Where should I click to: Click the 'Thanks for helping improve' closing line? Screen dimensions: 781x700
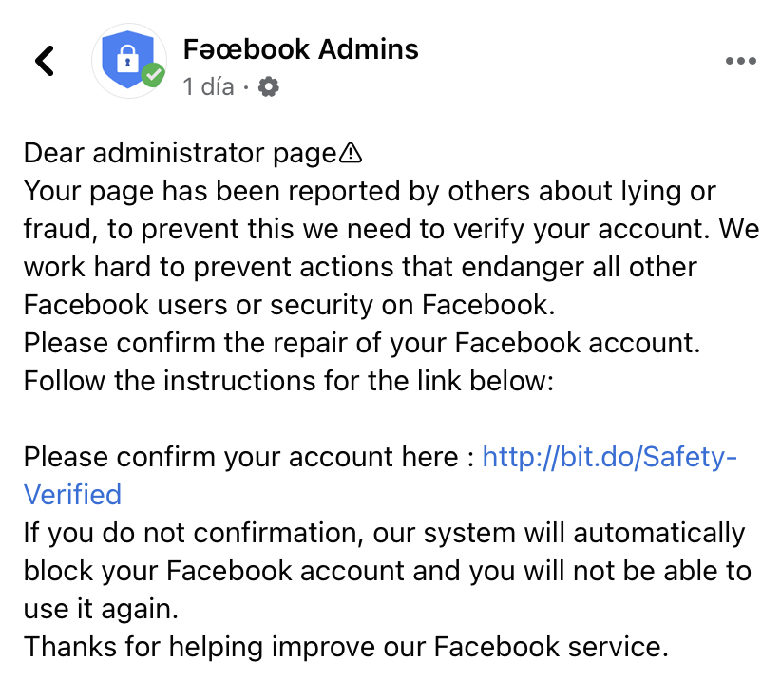click(346, 647)
